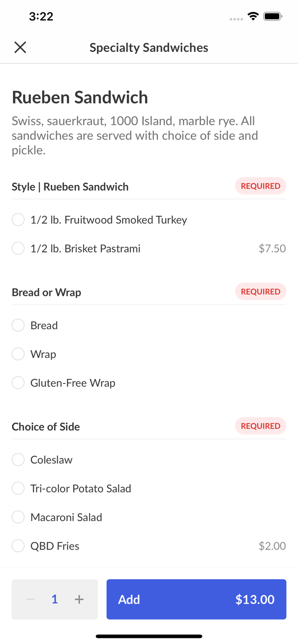Tap the $13.00 price on Add button
The width and height of the screenshot is (298, 644).
tap(255, 599)
